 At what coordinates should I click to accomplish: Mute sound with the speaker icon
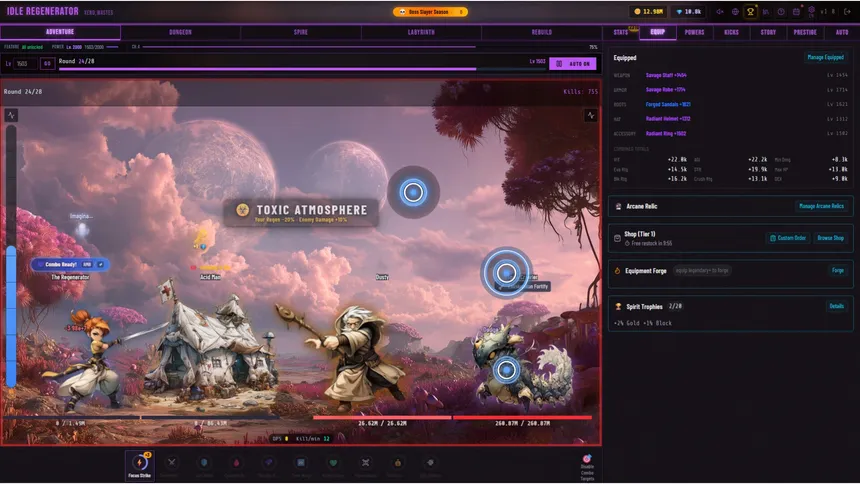click(720, 12)
